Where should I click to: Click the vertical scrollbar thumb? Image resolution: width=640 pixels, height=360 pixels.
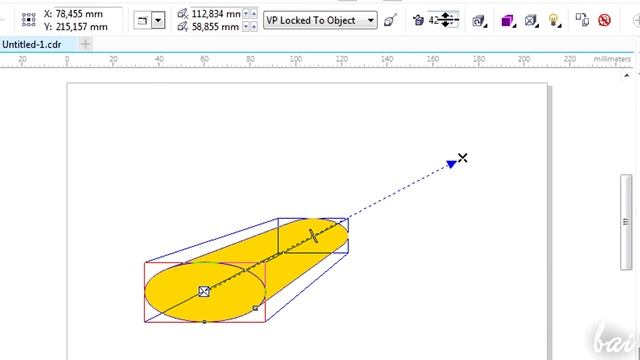pyautogui.click(x=626, y=222)
